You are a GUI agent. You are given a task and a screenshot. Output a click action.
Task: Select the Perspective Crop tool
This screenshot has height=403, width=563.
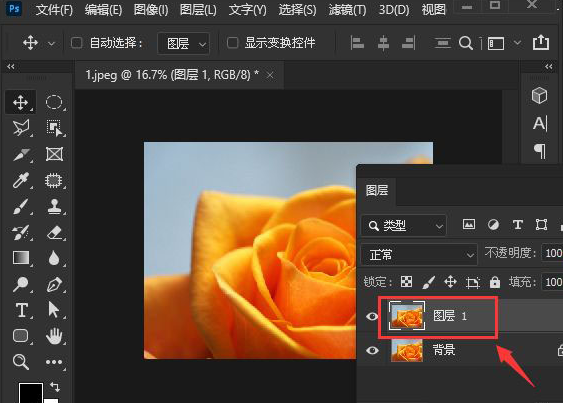(20, 154)
